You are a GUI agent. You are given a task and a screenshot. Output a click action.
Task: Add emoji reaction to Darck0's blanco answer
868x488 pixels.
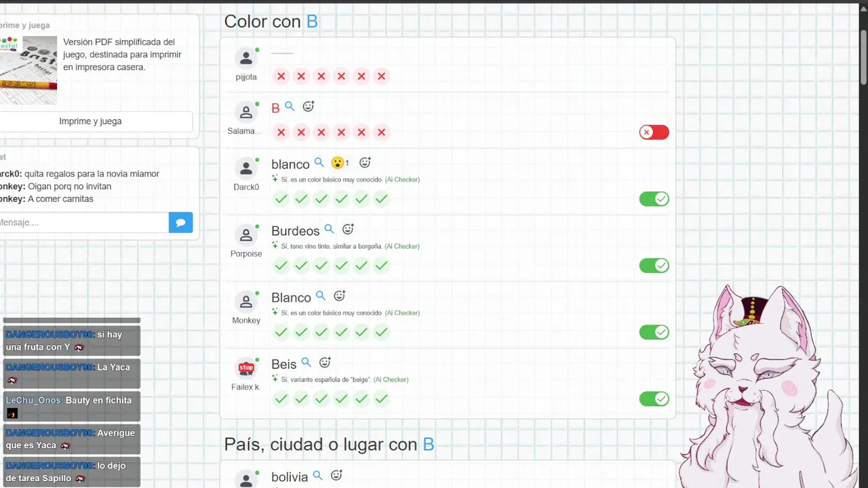pyautogui.click(x=365, y=163)
